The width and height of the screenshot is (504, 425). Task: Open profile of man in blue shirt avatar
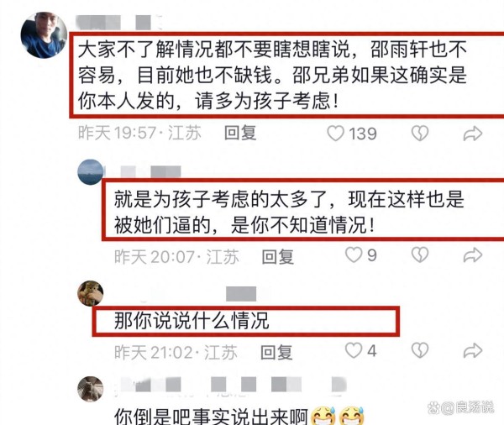click(44, 35)
